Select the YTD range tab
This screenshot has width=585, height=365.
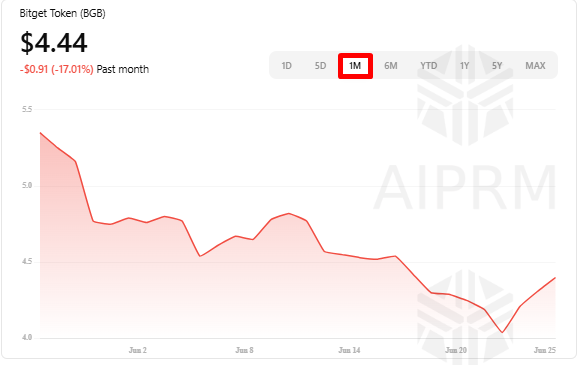(429, 66)
